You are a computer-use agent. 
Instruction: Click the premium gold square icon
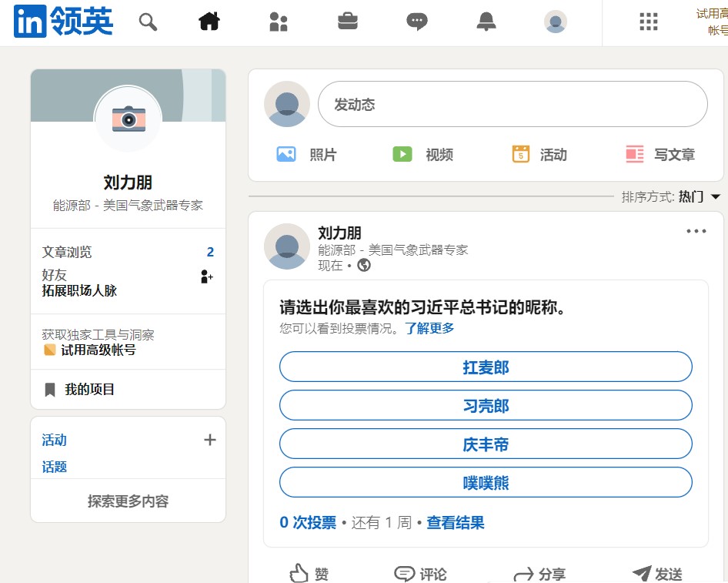pyautogui.click(x=49, y=350)
